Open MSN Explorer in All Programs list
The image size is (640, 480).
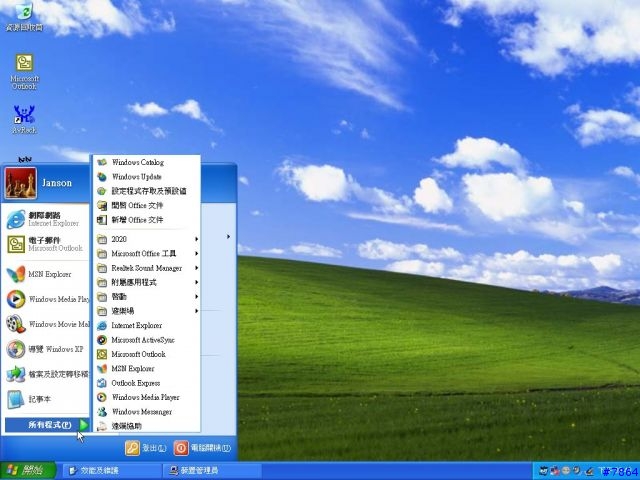point(147,369)
